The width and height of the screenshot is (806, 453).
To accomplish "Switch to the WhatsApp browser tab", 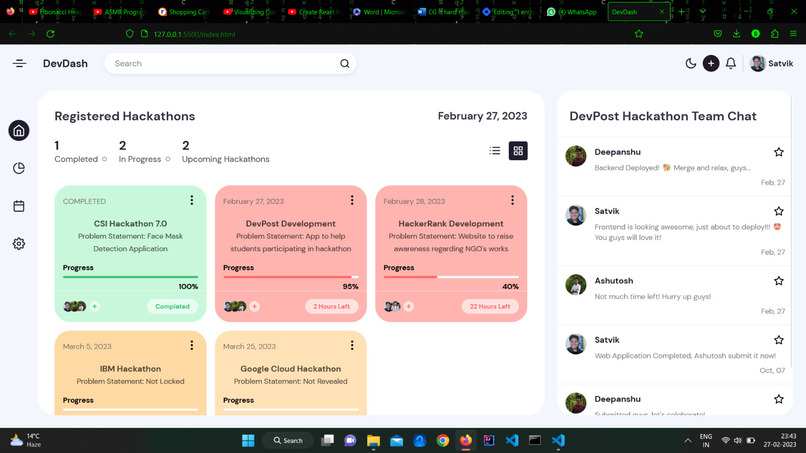I will (x=574, y=11).
